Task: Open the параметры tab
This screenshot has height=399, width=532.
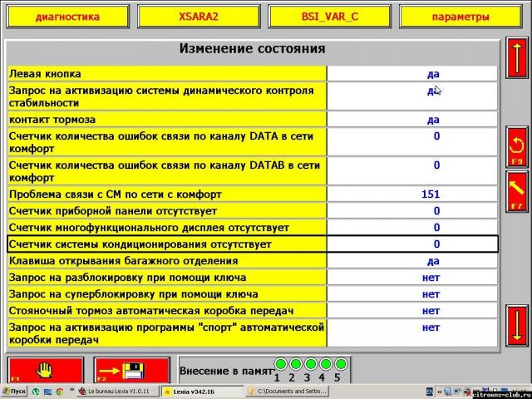Action: pos(460,16)
